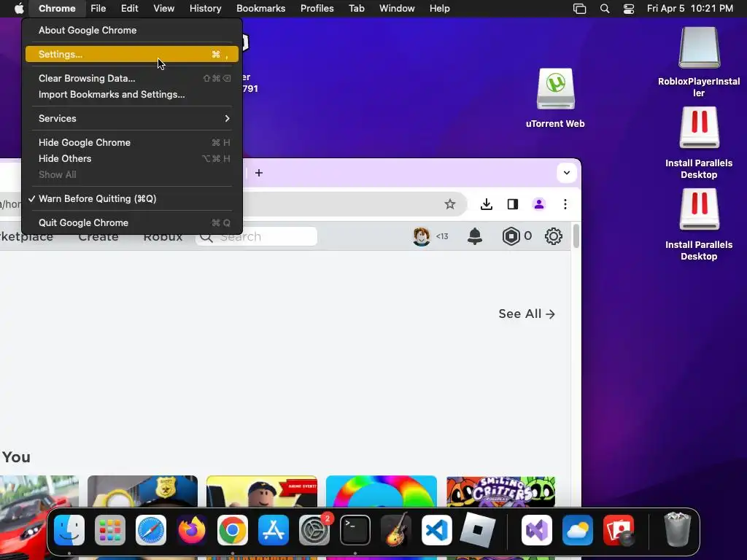
Task: Quit Google Chrome from the menu
Action: (x=132, y=222)
